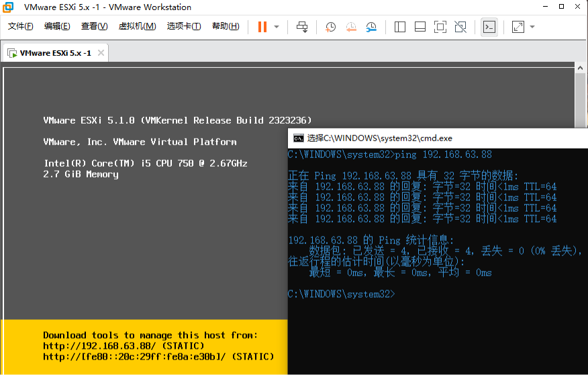
Task: Close the VMware ESXi 5.x -1 tab
Action: (101, 53)
